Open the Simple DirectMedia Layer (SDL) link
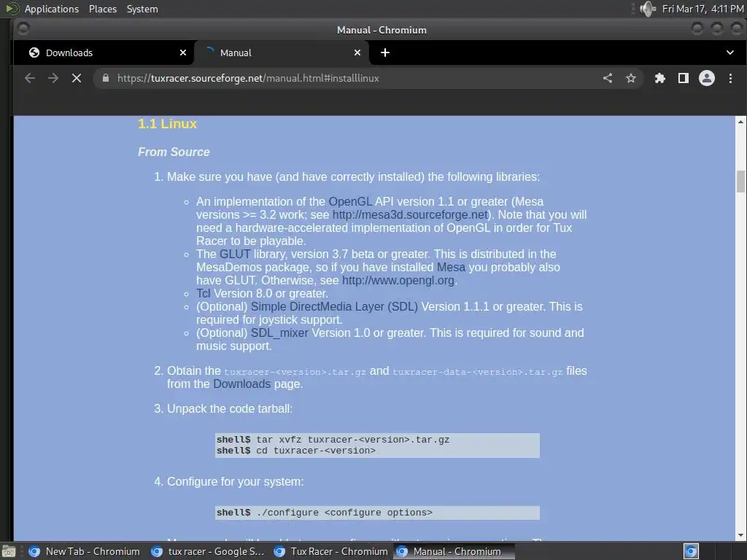The height and width of the screenshot is (560, 747). tap(334, 307)
